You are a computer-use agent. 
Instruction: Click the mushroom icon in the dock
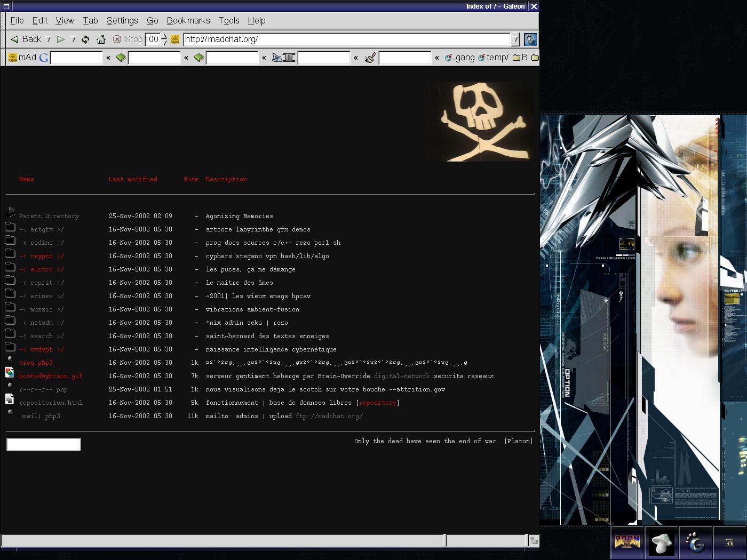(662, 543)
